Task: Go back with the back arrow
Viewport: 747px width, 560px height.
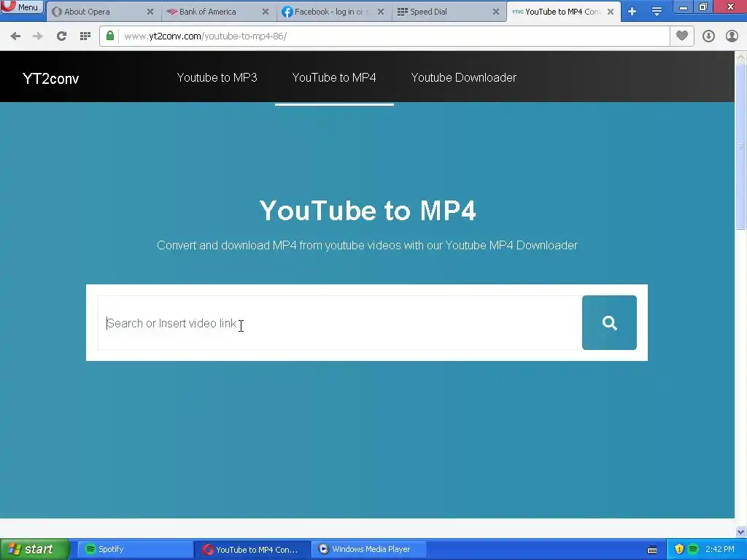Action: tap(15, 36)
